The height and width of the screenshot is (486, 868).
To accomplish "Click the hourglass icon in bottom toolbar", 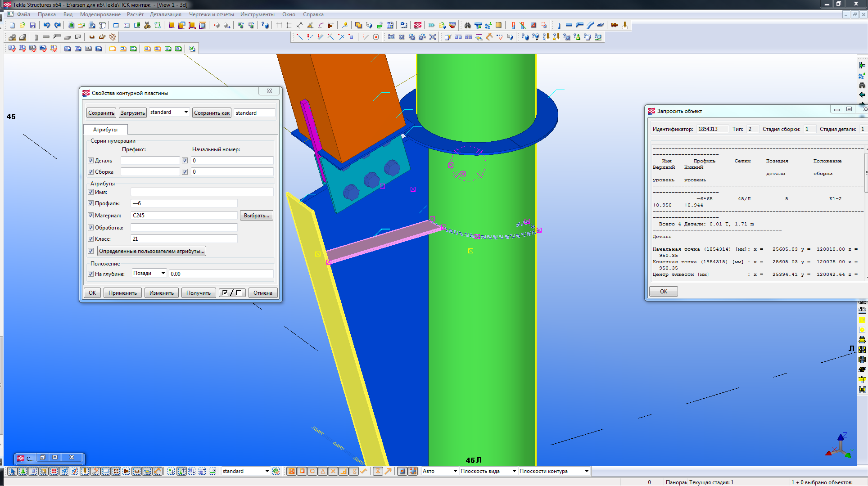I will click(378, 471).
